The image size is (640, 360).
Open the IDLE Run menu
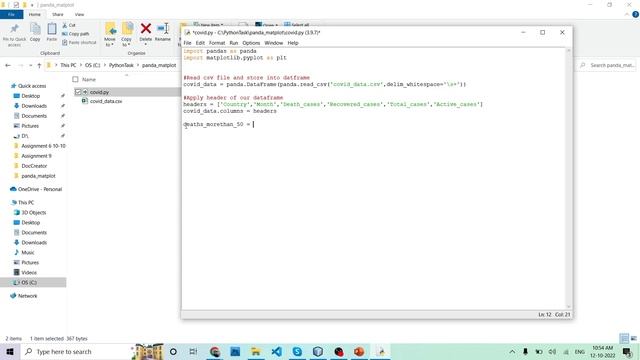pos(233,43)
